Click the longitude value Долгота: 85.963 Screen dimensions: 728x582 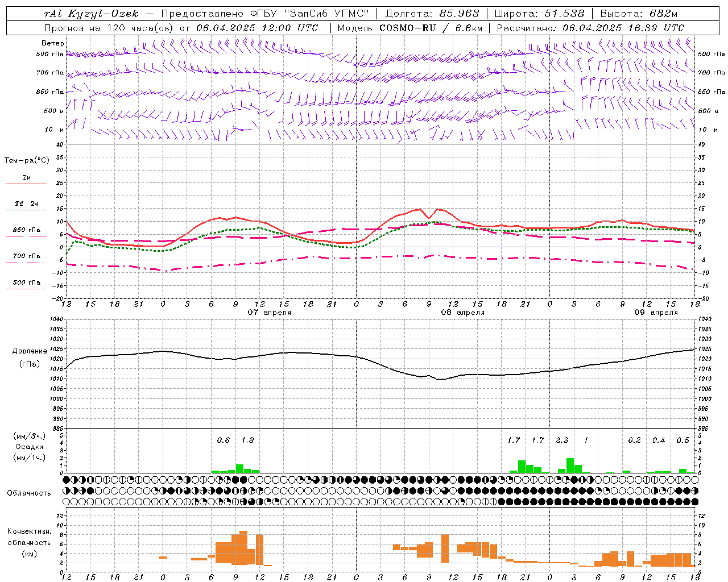click(x=432, y=14)
